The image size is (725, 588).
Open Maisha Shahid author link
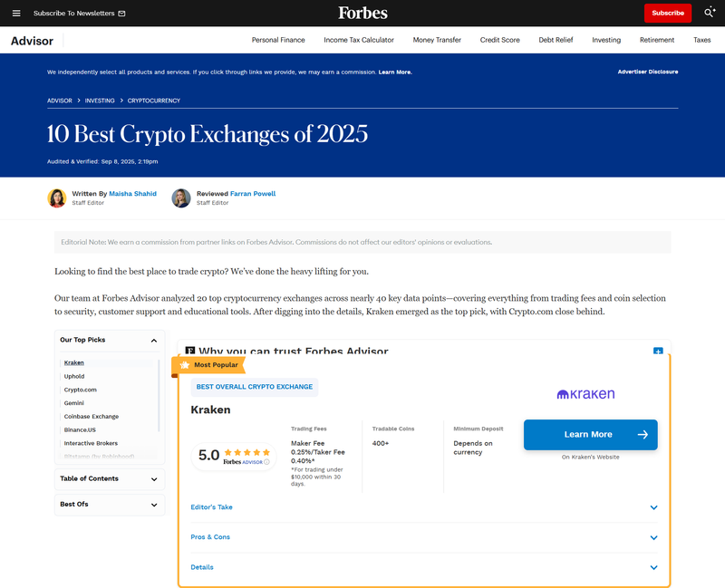132,194
